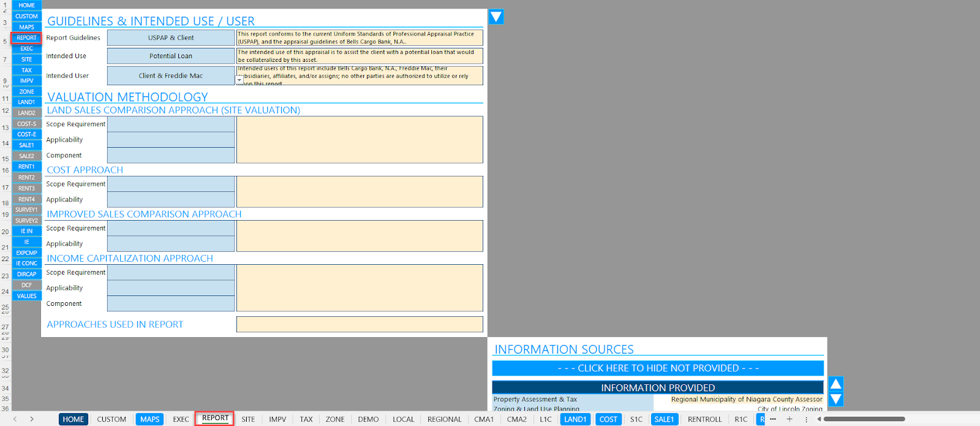Select the Land Sales Component cell
980x426 pixels.
click(171, 156)
